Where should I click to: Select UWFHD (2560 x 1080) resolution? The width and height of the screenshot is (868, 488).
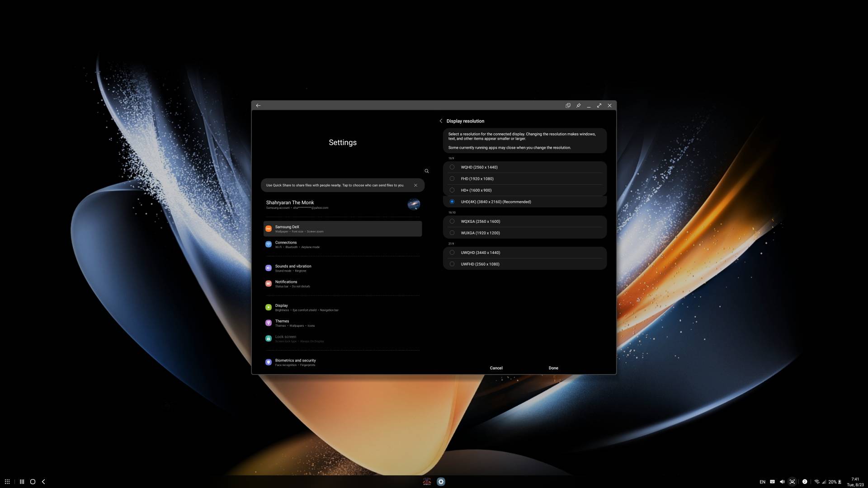point(525,264)
